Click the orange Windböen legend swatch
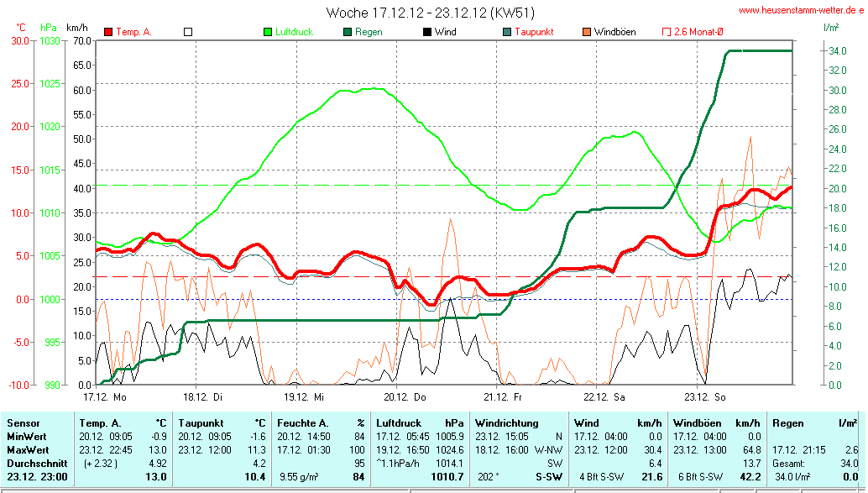Image resolution: width=868 pixels, height=493 pixels. point(586,32)
